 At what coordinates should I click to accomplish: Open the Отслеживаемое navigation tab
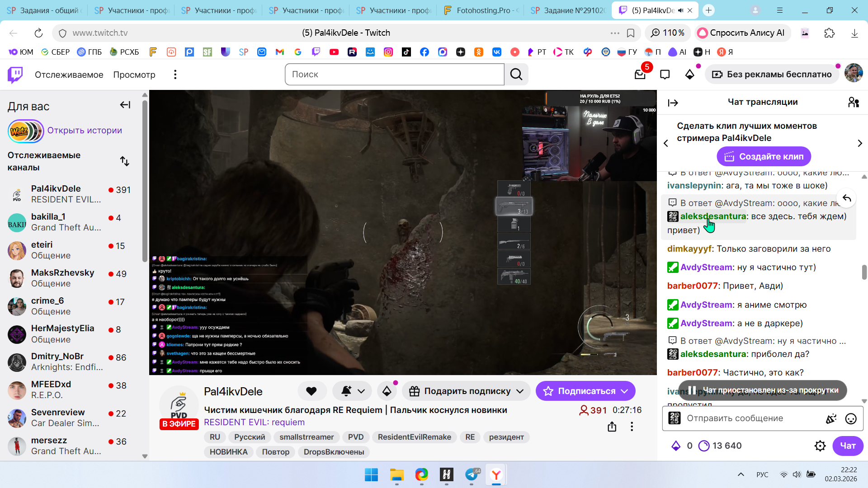(x=69, y=75)
